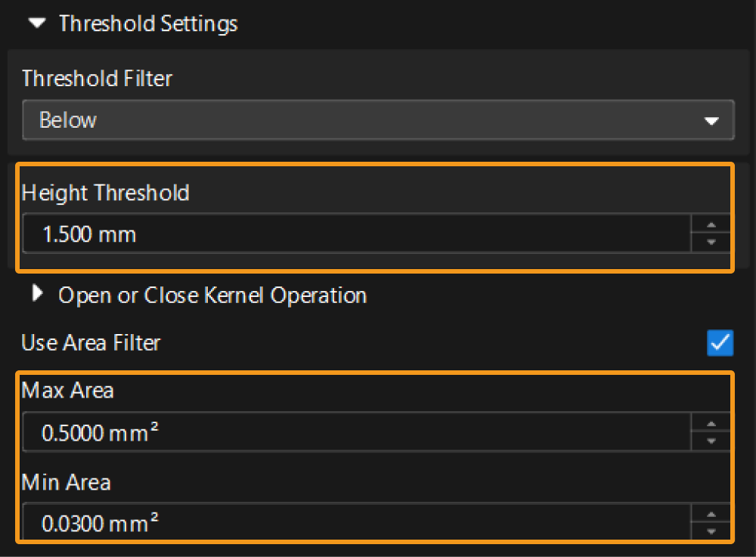Click the Height Threshold label
Viewport: 756px width, 557px height.
point(106,193)
